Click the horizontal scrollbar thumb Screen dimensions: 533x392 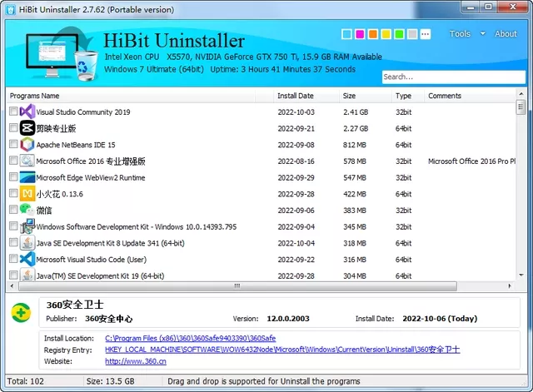tap(237, 286)
